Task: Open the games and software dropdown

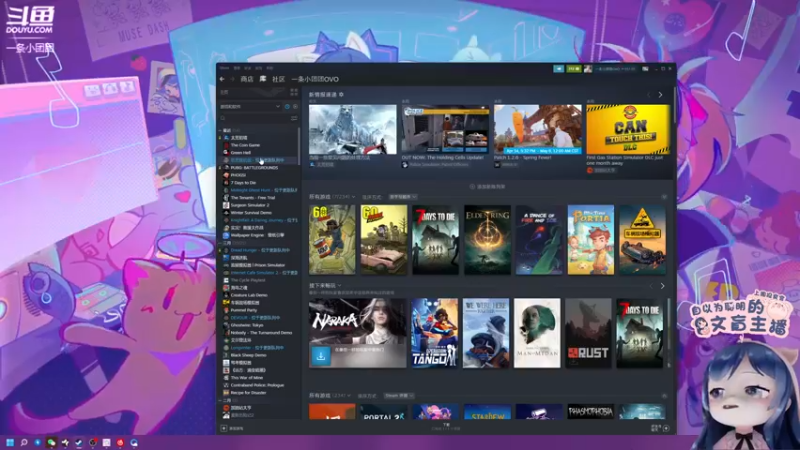Action: [x=250, y=107]
